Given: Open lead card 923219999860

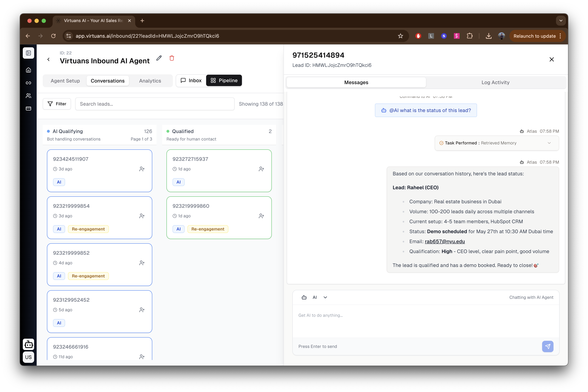Looking at the screenshot, I should (219, 218).
